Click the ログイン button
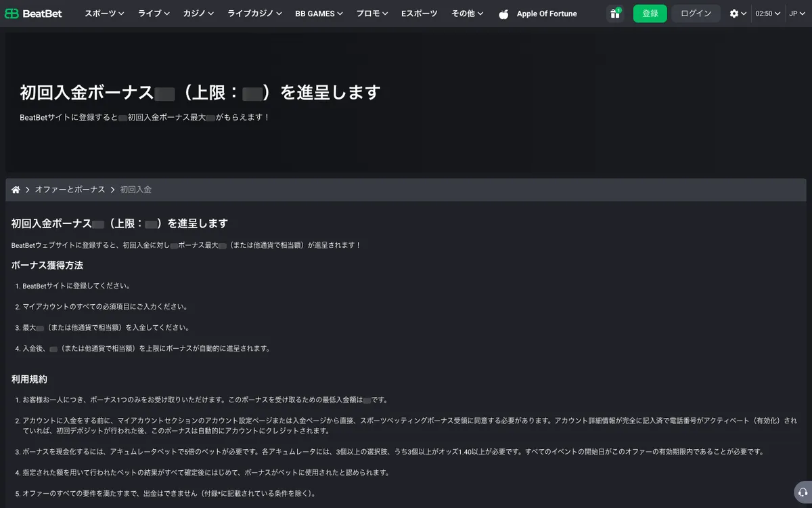Viewport: 812px width, 508px height. pos(696,14)
